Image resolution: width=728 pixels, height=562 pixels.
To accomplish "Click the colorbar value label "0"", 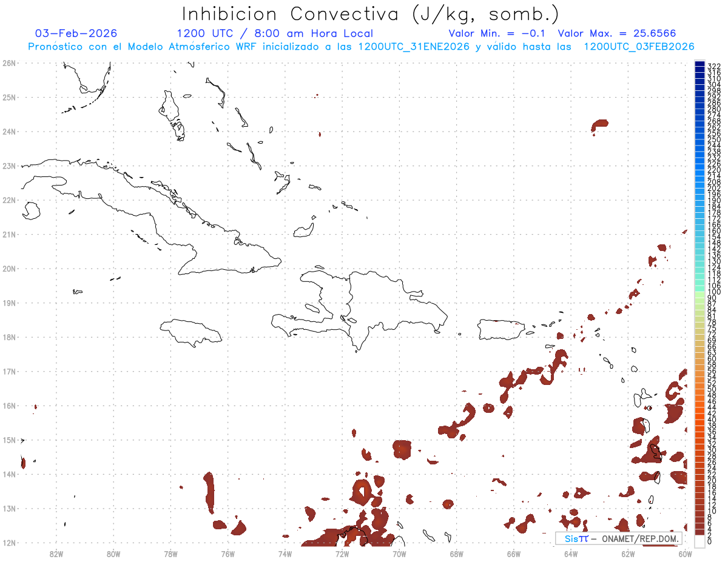I will pos(710,541).
